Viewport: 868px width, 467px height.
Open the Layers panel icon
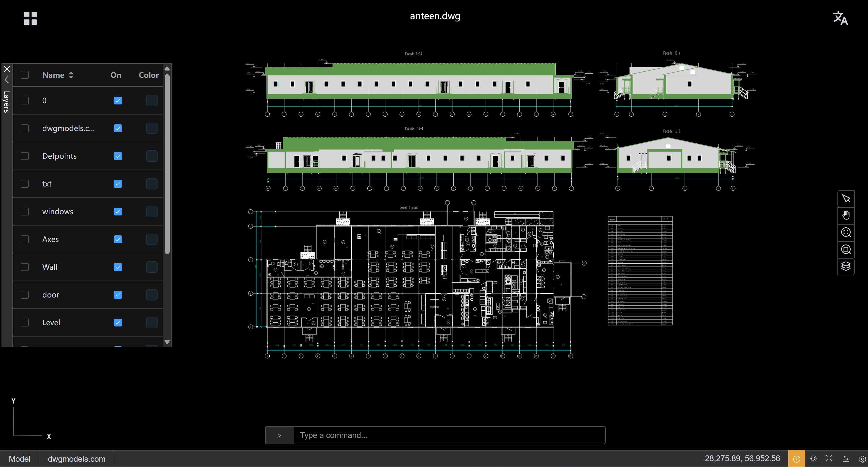[846, 267]
